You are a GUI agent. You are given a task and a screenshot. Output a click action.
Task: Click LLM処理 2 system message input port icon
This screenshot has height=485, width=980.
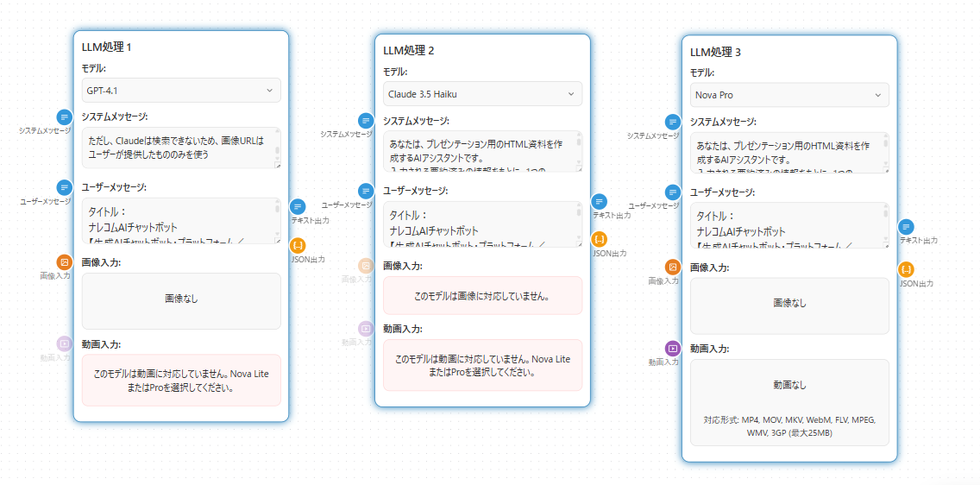366,121
